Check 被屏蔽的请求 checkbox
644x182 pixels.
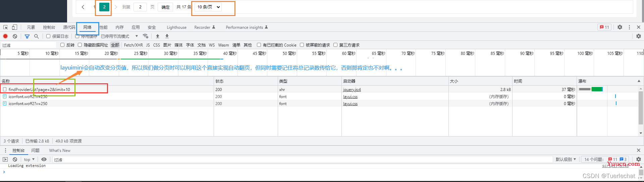pyautogui.click(x=302, y=45)
